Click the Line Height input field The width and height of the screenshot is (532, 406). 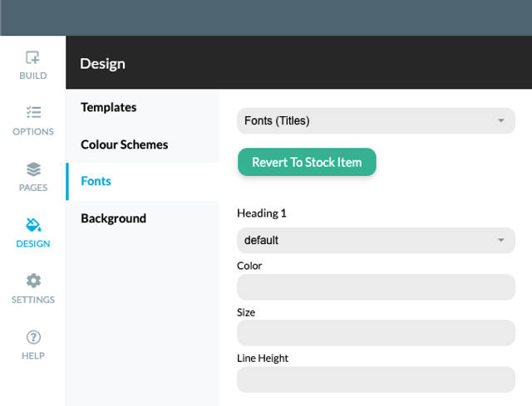coord(376,379)
